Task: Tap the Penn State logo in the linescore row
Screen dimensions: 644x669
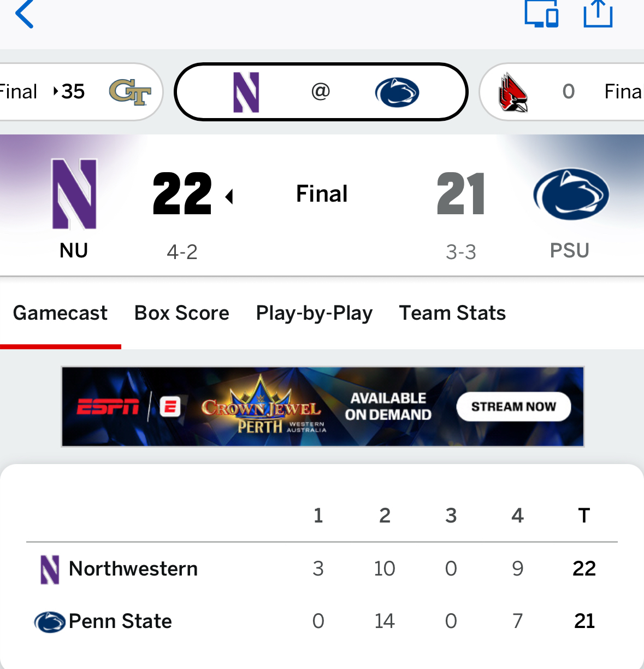Action: click(50, 622)
